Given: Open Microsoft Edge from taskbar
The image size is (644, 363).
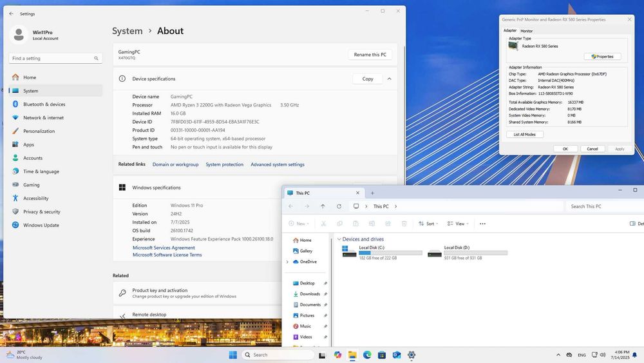Looking at the screenshot, I should 367,355.
